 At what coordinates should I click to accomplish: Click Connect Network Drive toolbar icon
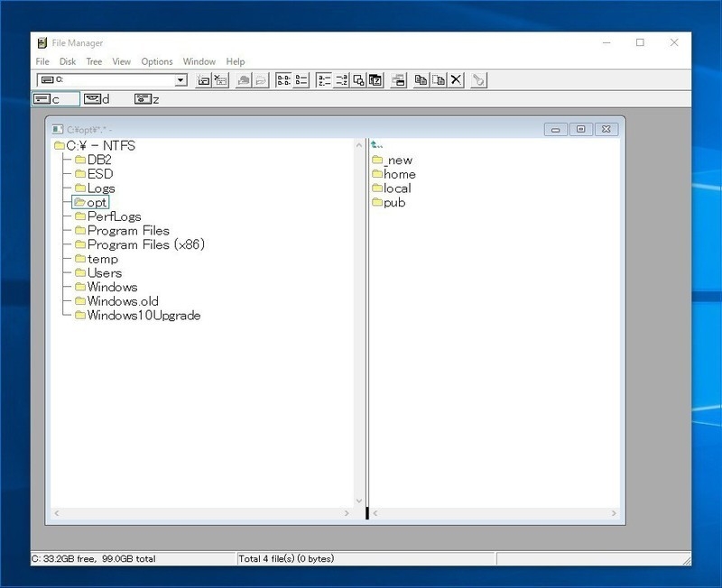[x=203, y=80]
